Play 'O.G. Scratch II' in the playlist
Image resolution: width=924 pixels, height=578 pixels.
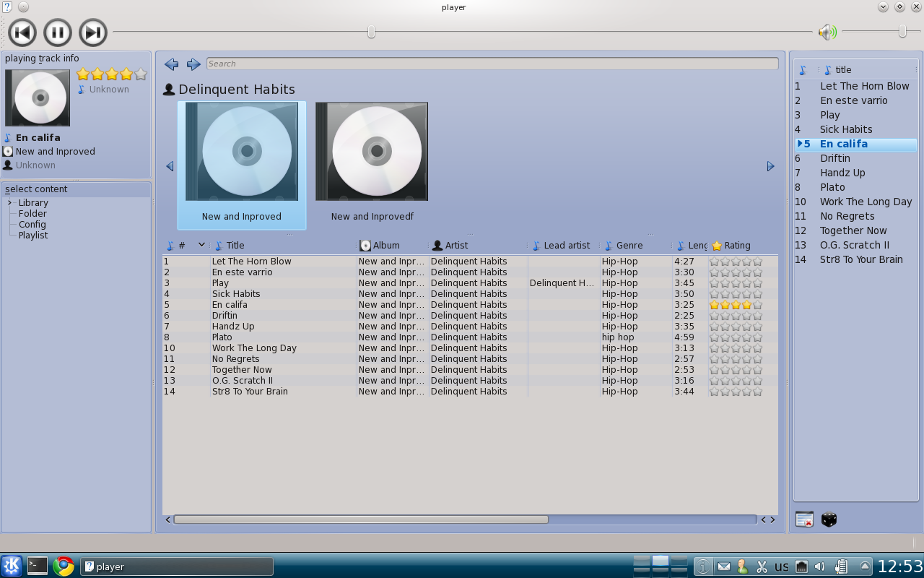coord(855,245)
